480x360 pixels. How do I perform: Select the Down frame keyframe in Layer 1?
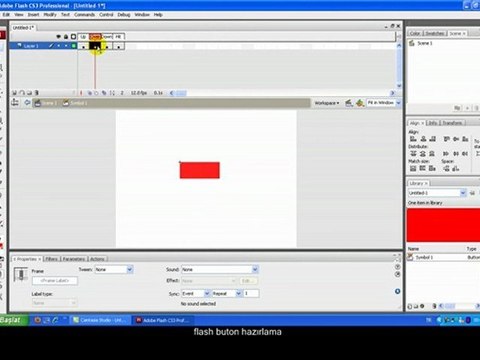107,46
